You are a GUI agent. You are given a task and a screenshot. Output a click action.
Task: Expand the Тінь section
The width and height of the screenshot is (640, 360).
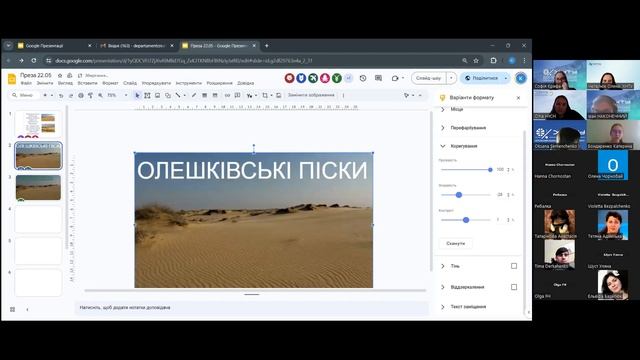(x=443, y=266)
